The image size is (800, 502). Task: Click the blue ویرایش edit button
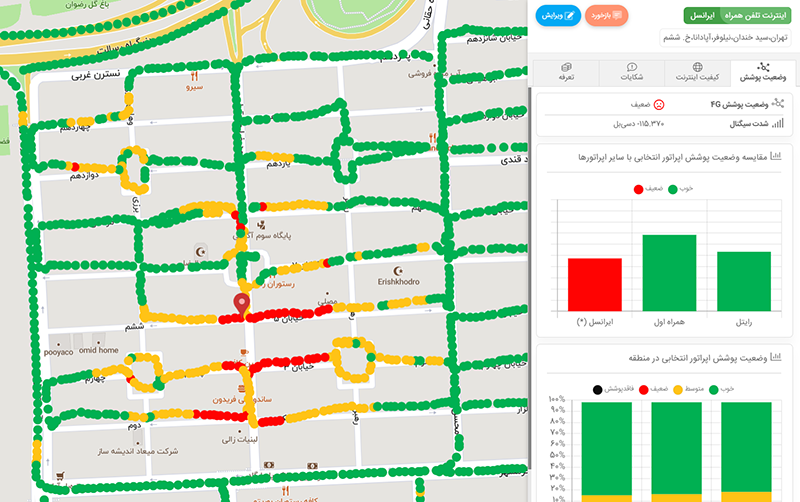pyautogui.click(x=558, y=16)
